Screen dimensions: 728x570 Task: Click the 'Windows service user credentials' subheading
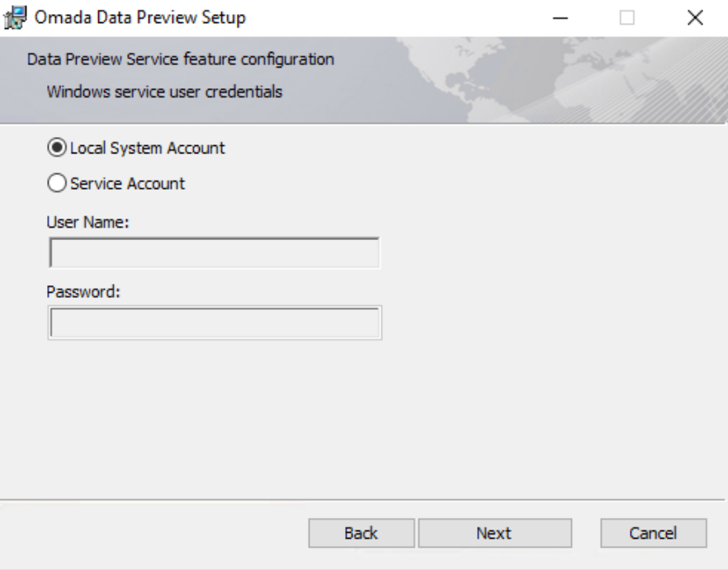click(164, 92)
